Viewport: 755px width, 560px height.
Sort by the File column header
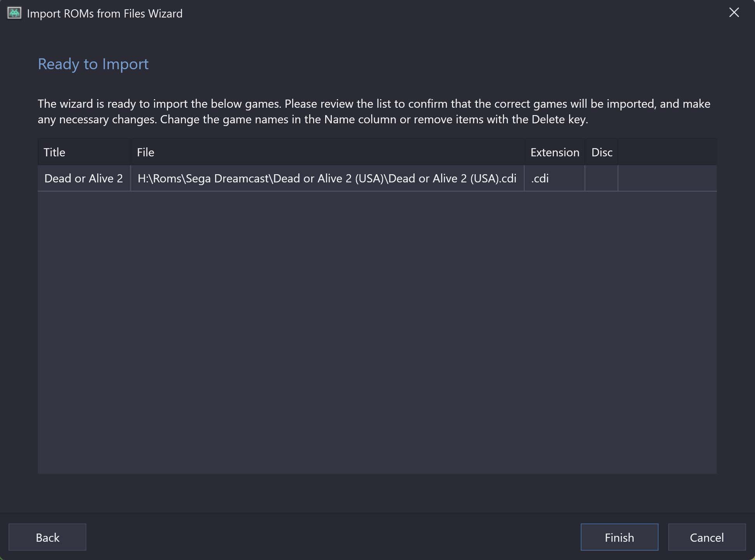click(x=328, y=152)
